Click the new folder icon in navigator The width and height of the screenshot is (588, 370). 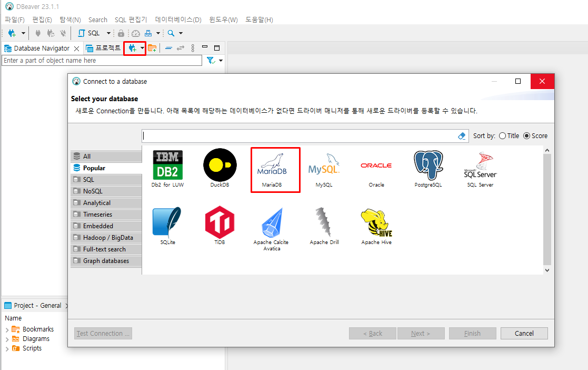[152, 48]
